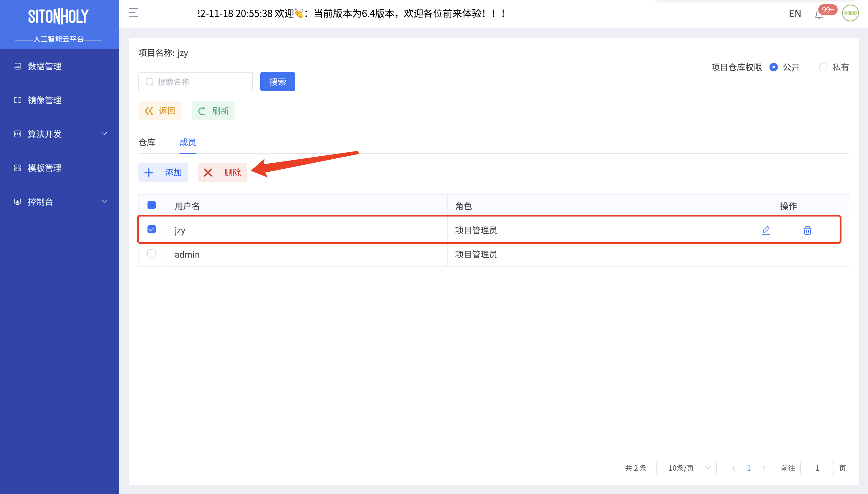The image size is (868, 494).
Task: Click 项目管理员 role in jzy row
Action: tap(476, 230)
